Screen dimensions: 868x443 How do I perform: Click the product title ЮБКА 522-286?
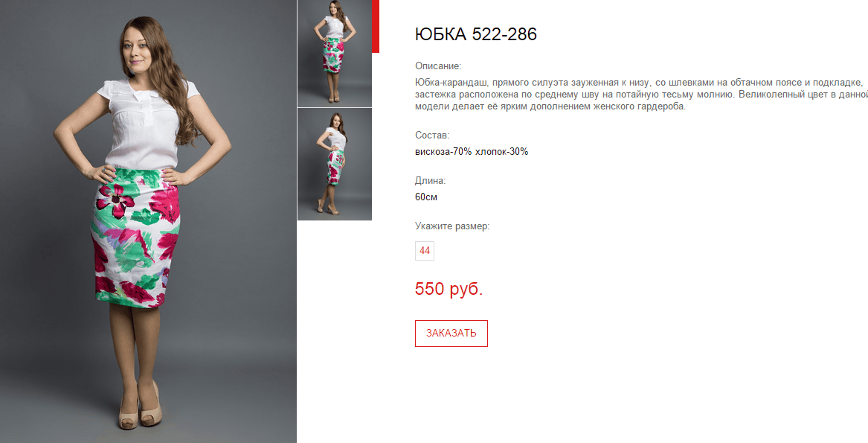(475, 34)
